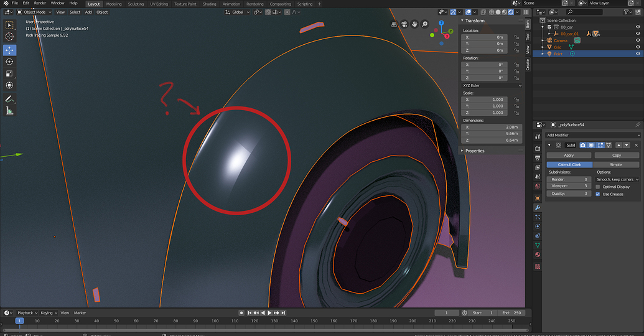Choose Simple subdivision type
The height and width of the screenshot is (336, 644).
click(615, 164)
